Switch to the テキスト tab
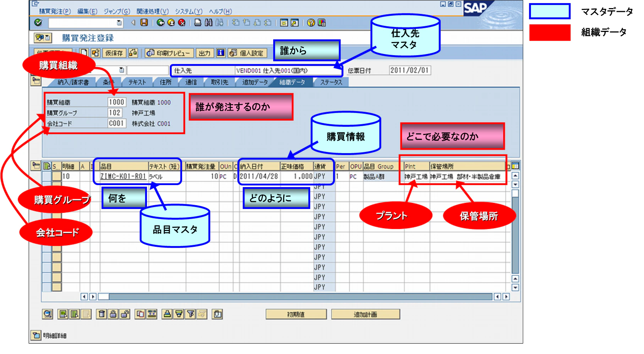 click(x=137, y=82)
